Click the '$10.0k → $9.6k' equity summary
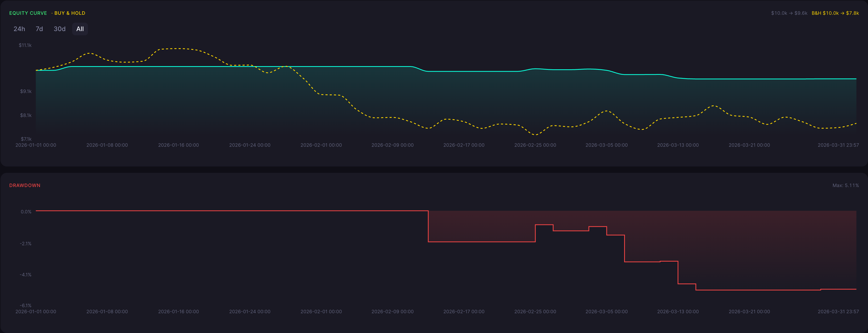This screenshot has width=868, height=333. (x=789, y=13)
